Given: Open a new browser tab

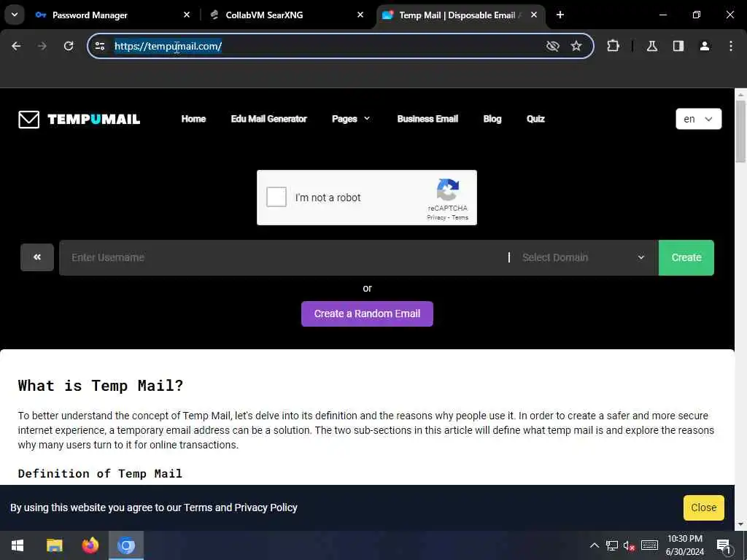Looking at the screenshot, I should tap(560, 15).
